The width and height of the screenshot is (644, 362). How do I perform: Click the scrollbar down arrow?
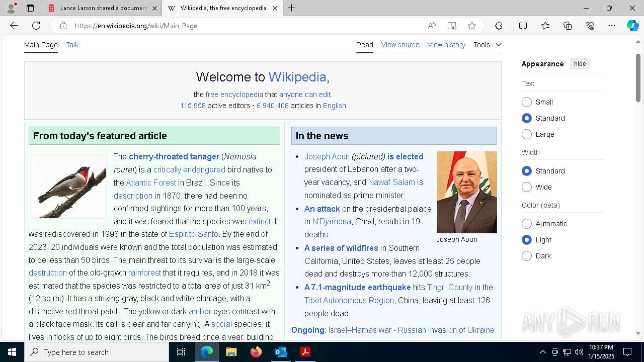pos(638,333)
